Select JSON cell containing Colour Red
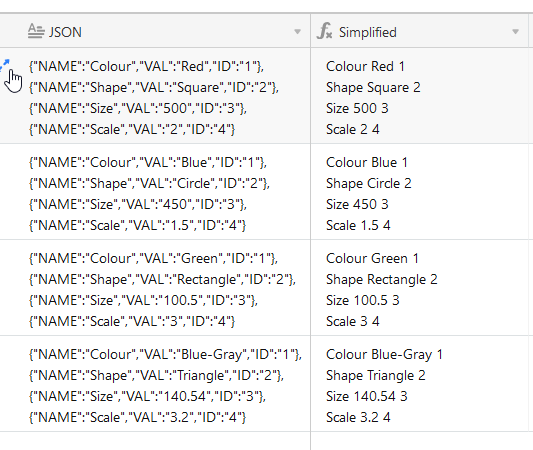This screenshot has height=450, width=533. click(x=155, y=96)
